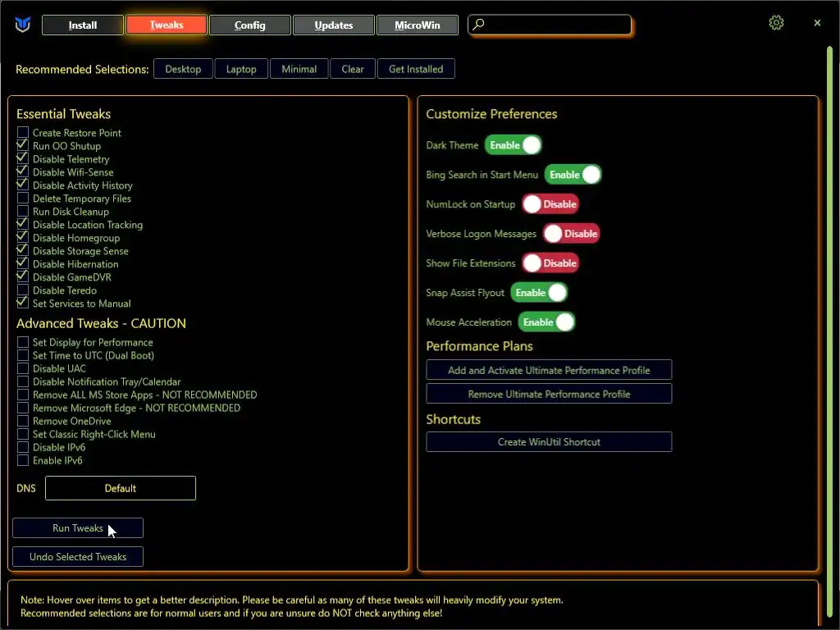The width and height of the screenshot is (840, 630).
Task: Uncheck Disable Telemetry
Action: 22,158
